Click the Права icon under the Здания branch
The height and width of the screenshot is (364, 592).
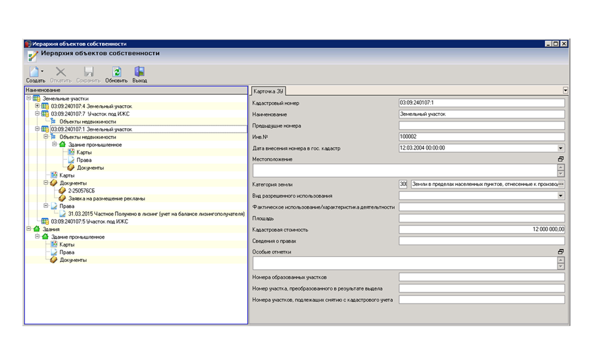54,252
